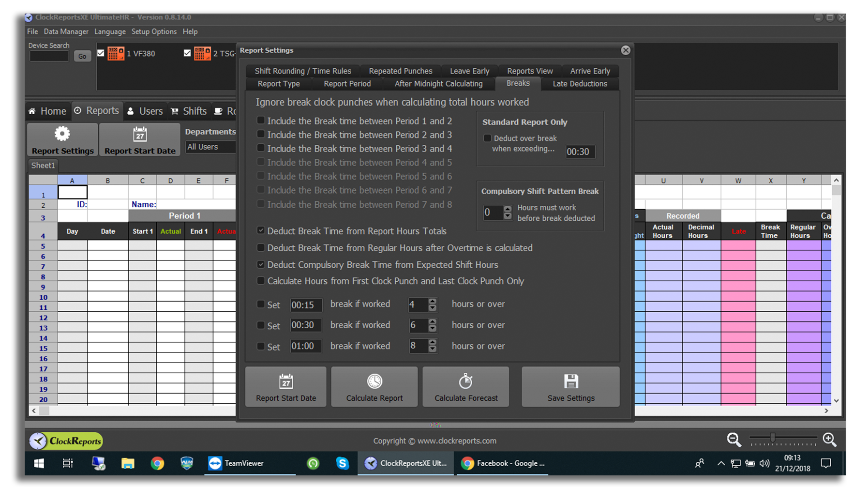
Task: Increase hours must work before break spinner
Action: point(507,209)
